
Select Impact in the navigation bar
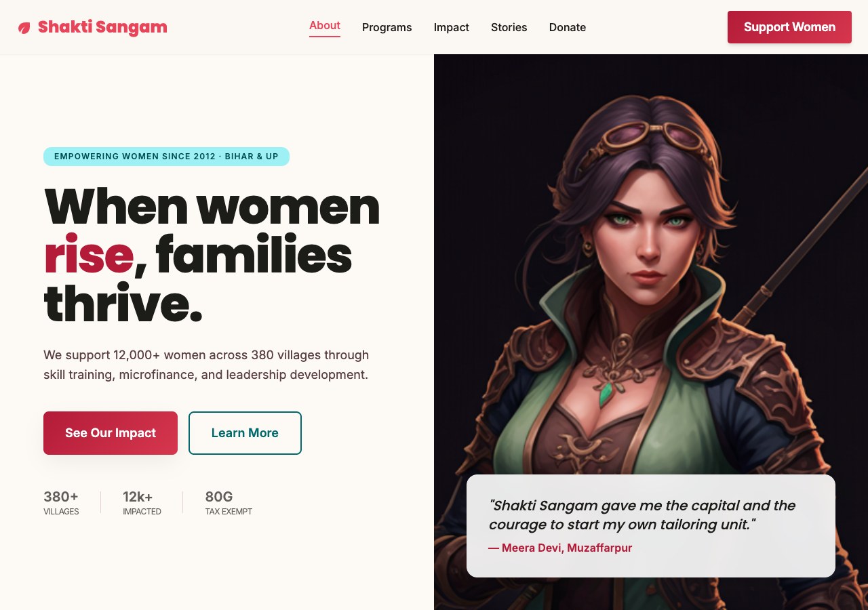[452, 27]
